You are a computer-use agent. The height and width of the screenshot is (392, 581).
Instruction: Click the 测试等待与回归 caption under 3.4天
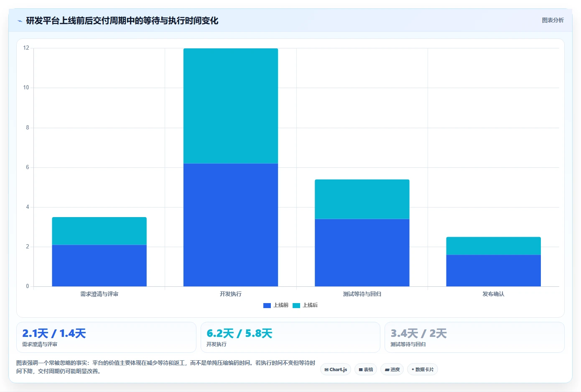point(408,344)
